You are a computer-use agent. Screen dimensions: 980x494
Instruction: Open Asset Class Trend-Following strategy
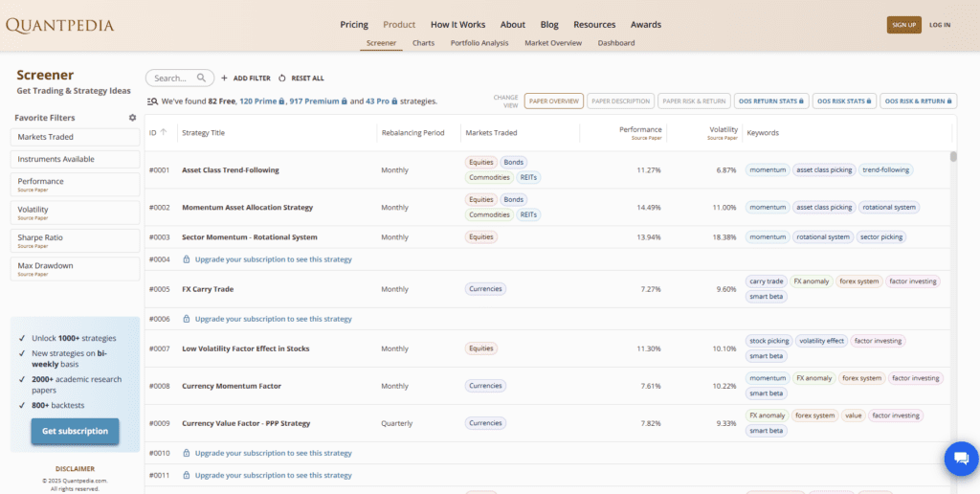click(230, 170)
